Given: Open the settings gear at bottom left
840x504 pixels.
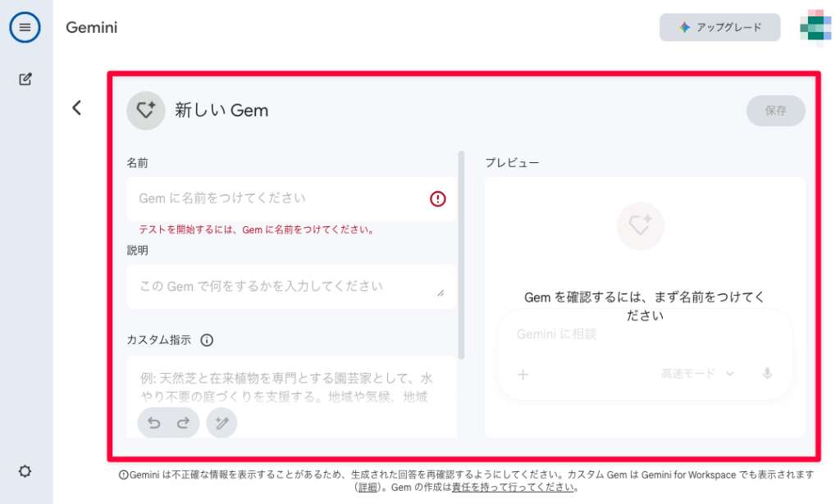Looking at the screenshot, I should pos(25,471).
